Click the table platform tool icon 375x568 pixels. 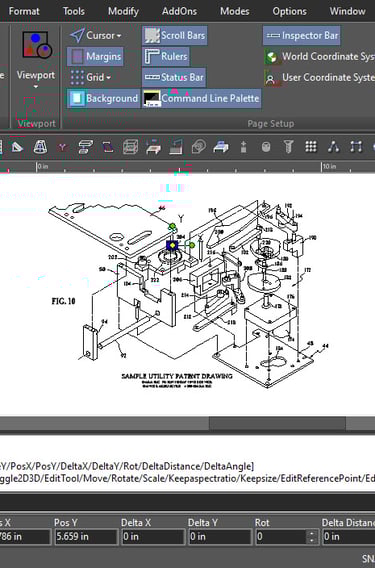153,147
